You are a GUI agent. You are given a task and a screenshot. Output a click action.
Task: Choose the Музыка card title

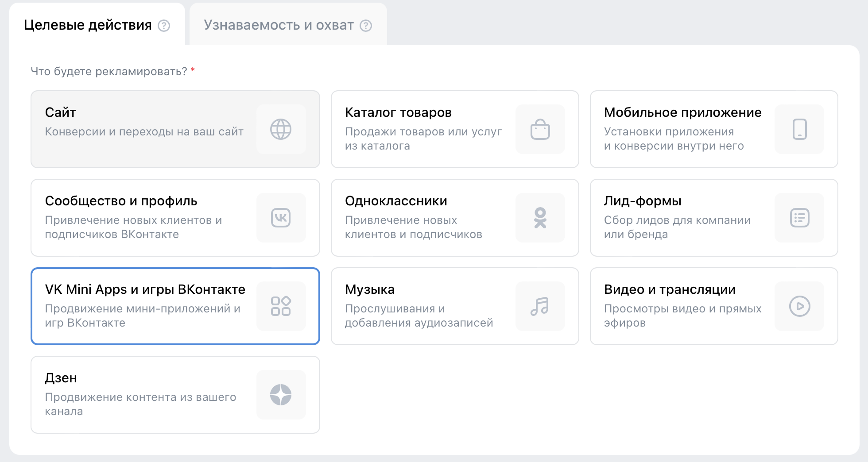[370, 289]
